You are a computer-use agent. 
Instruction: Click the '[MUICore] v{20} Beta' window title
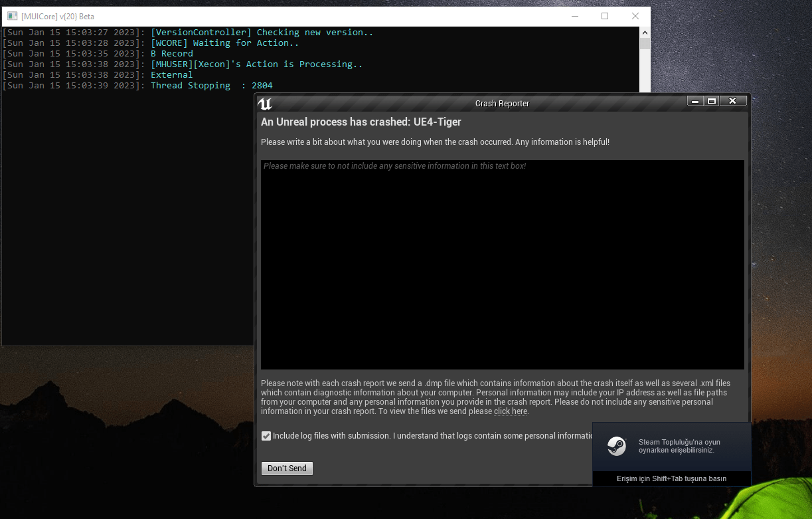(x=58, y=17)
